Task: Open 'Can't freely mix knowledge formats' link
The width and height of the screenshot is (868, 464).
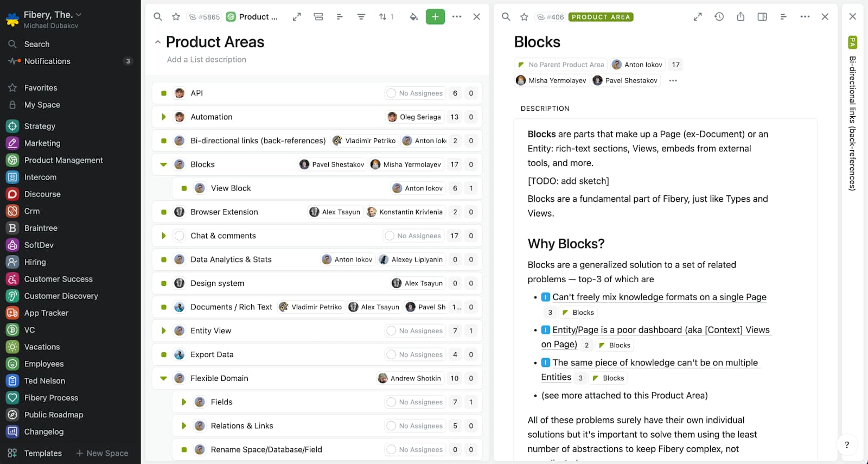Action: coord(659,297)
